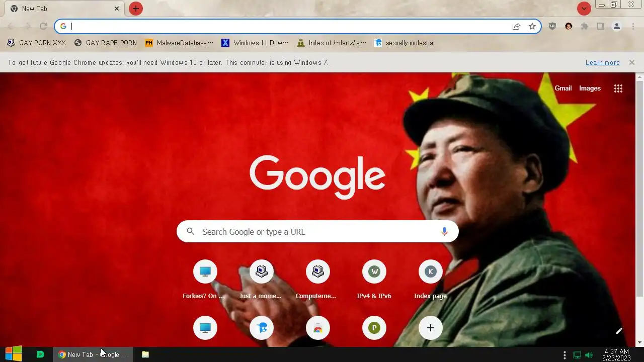Open the shortcut tile with the letter P

(x=374, y=328)
